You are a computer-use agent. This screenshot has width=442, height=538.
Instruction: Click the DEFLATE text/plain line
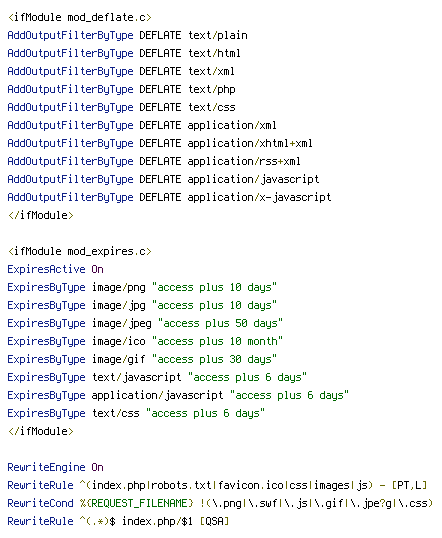tap(127, 35)
